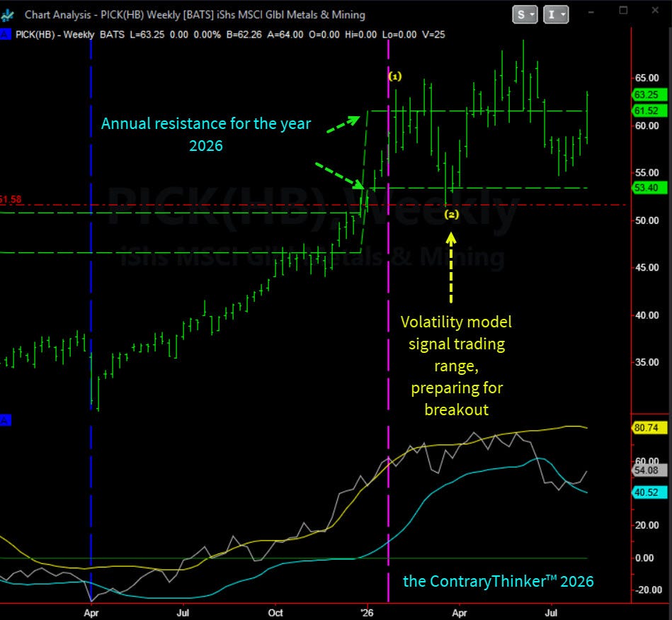Click the B=62.26 bid value in the status line

[x=244, y=35]
